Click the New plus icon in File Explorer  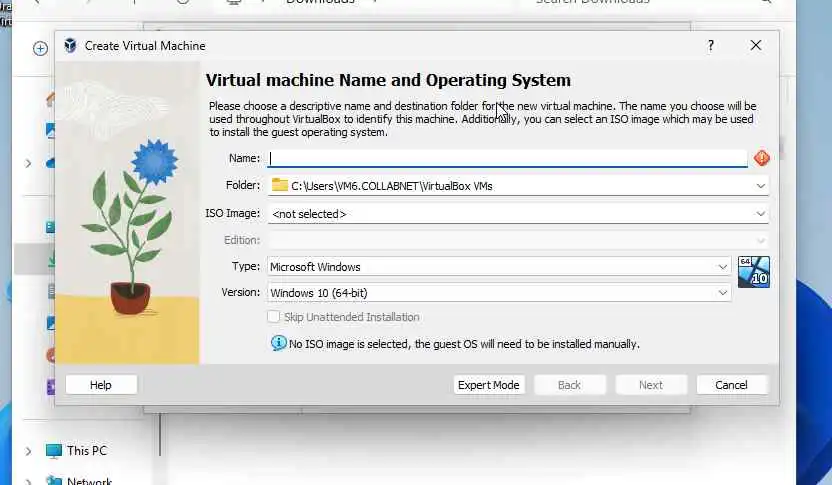[x=40, y=49]
